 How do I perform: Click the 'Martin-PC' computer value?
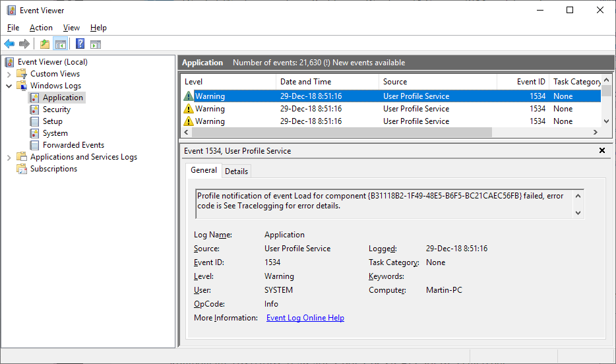(444, 290)
